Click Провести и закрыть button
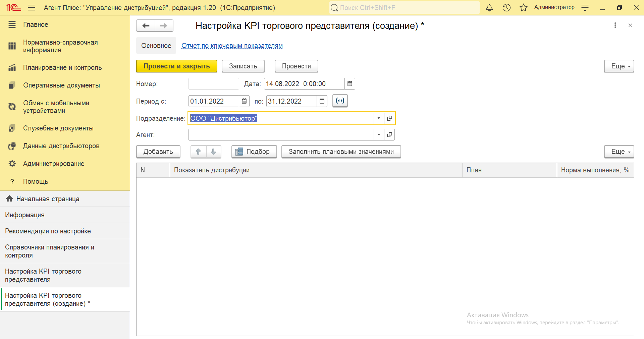 pyautogui.click(x=177, y=66)
